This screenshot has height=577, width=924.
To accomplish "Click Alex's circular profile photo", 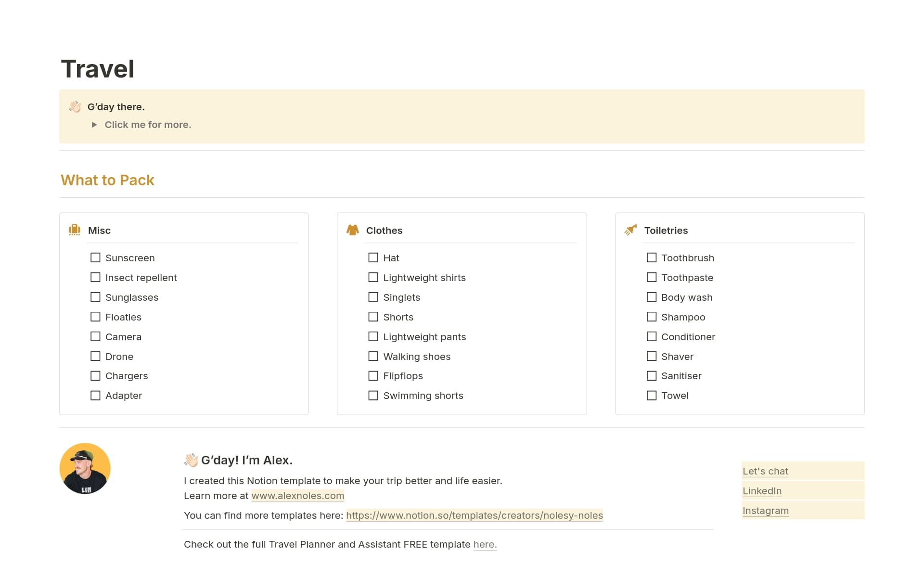I will (85, 468).
